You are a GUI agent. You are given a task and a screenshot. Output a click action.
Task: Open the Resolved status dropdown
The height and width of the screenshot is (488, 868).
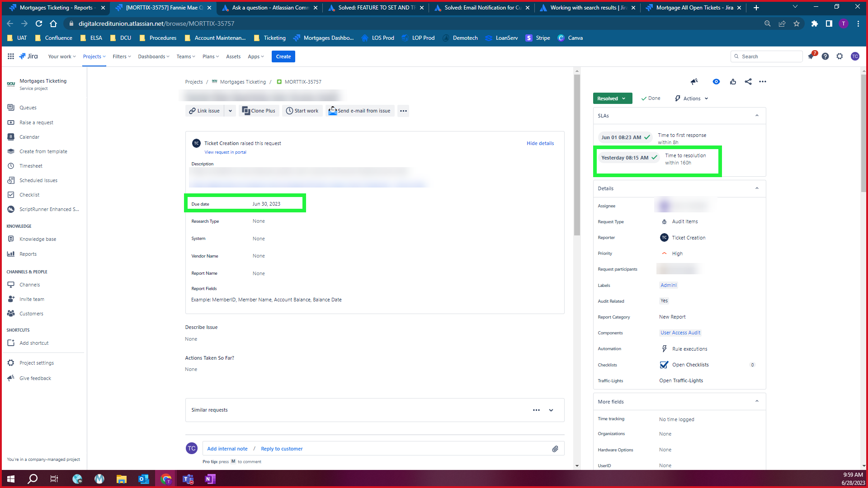[612, 99]
